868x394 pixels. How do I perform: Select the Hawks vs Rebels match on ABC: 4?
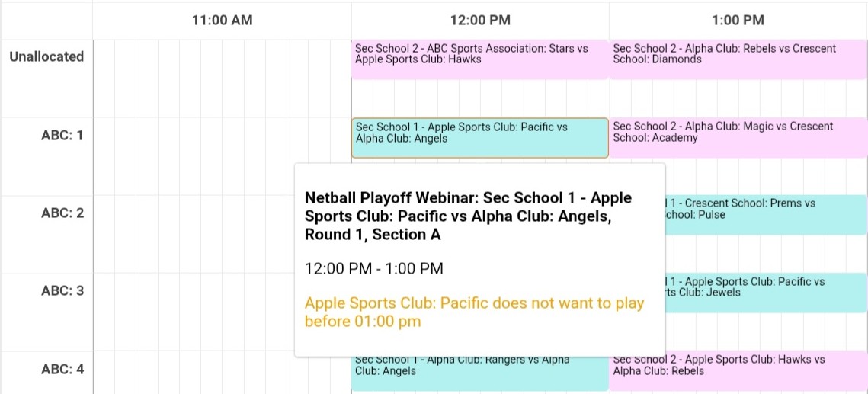point(738,371)
